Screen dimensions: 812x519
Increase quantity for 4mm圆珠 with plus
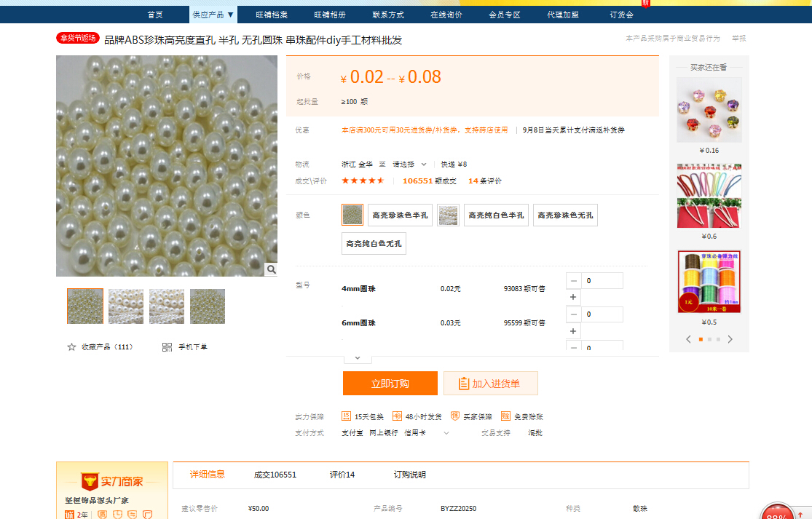573,297
